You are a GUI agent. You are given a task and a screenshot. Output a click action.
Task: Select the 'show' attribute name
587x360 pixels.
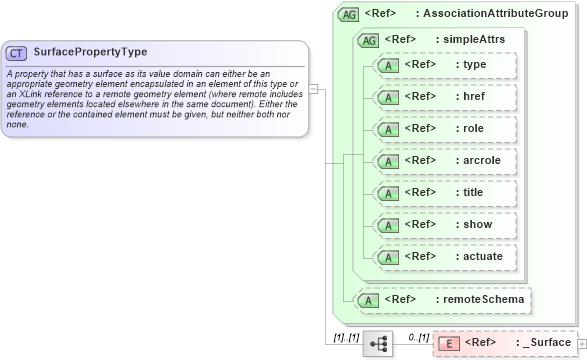(478, 225)
